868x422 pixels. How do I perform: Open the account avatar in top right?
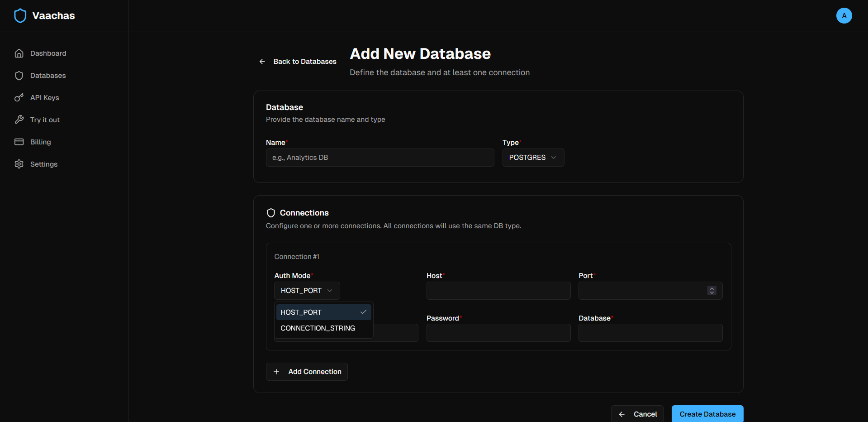(844, 15)
